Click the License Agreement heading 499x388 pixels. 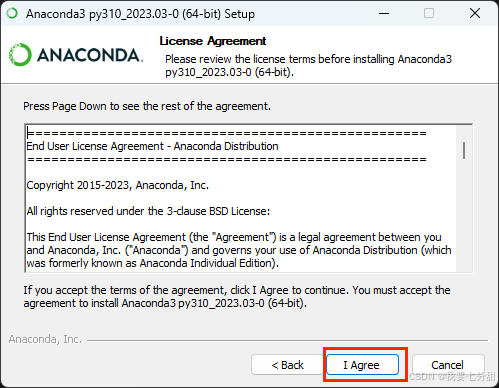click(x=213, y=41)
